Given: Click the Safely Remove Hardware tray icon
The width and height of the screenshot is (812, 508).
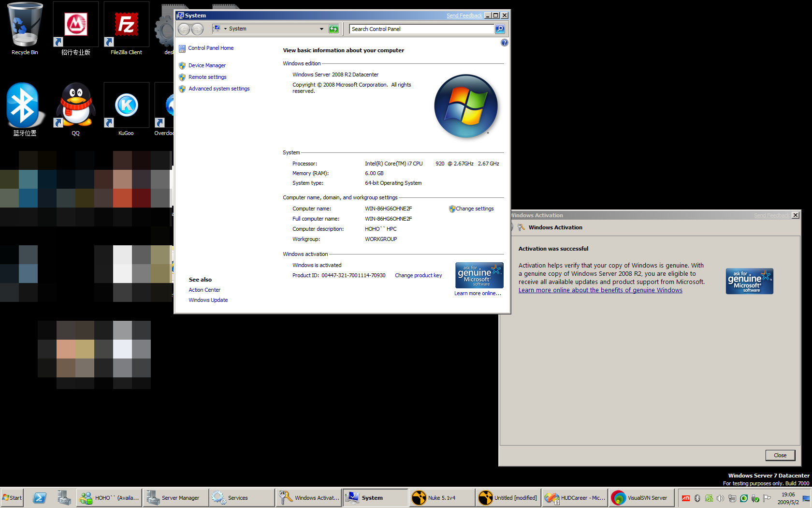Looking at the screenshot, I should click(x=755, y=498).
